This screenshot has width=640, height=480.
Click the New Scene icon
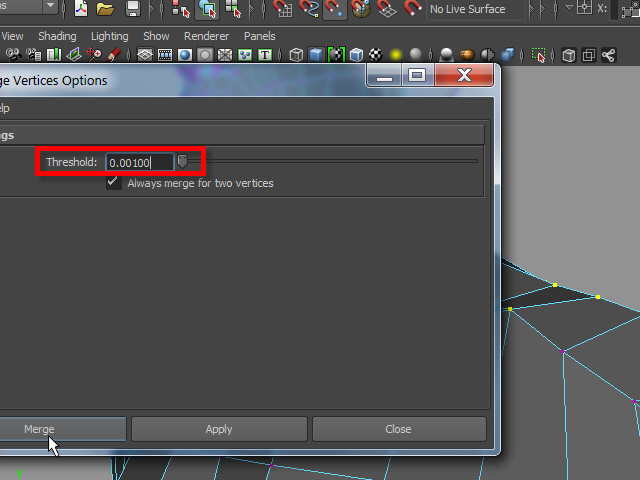(x=81, y=9)
